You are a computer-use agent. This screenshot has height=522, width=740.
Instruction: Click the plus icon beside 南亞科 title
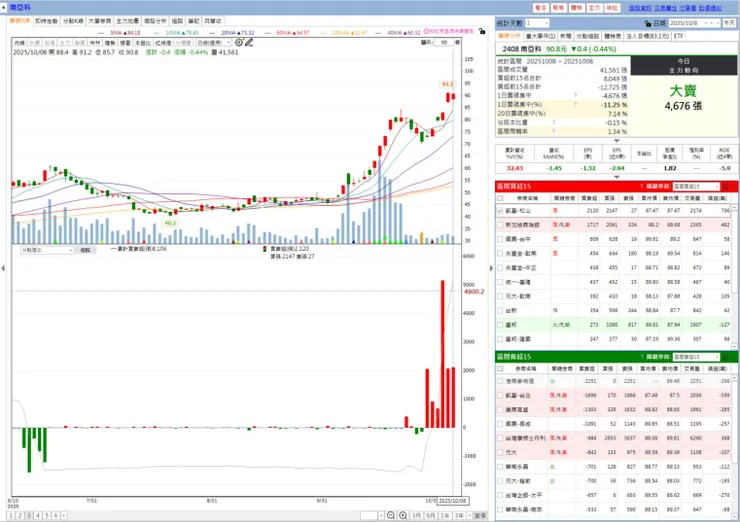(4, 8)
